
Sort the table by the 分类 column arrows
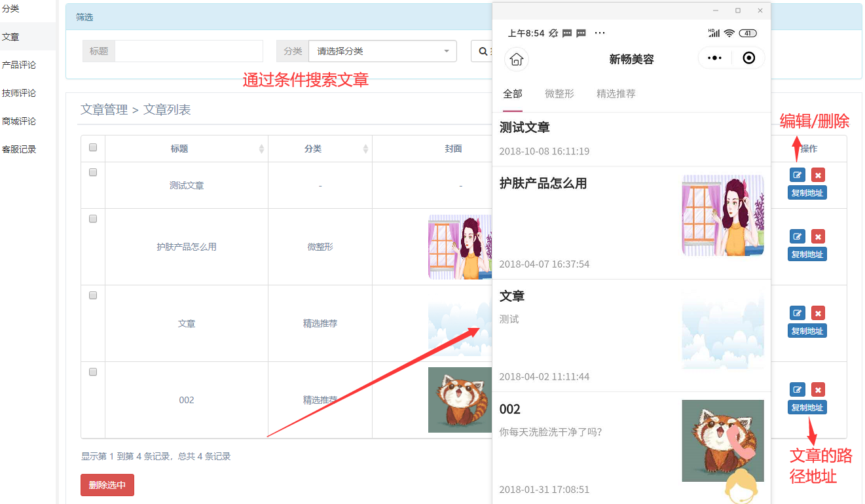click(x=365, y=149)
